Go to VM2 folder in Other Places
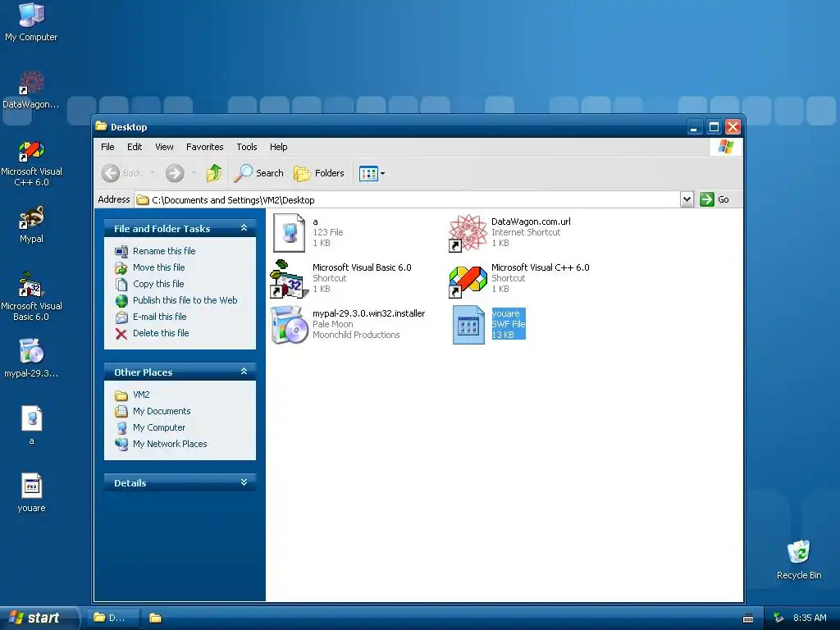The image size is (840, 630). 141,395
